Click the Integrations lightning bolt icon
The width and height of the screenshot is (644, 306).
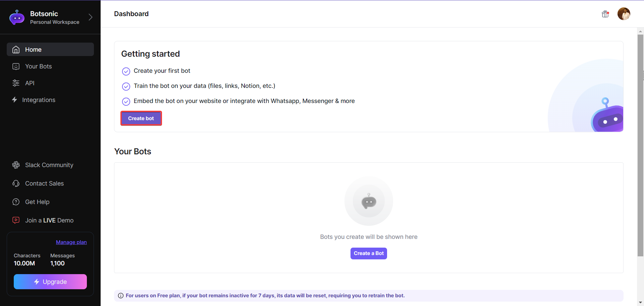[x=14, y=100]
